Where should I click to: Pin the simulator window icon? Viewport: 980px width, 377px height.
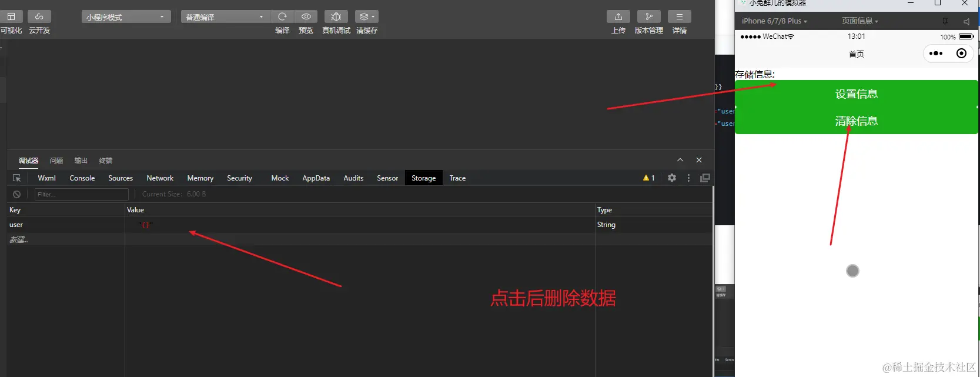945,21
